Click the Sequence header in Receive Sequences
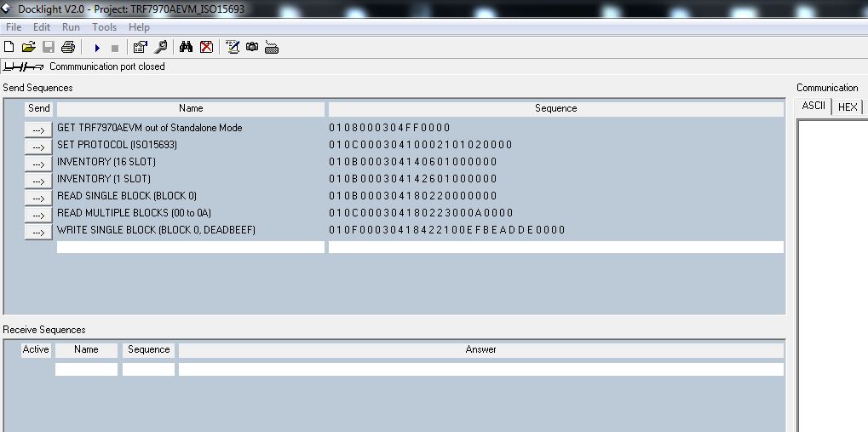This screenshot has height=432, width=868. tap(148, 350)
